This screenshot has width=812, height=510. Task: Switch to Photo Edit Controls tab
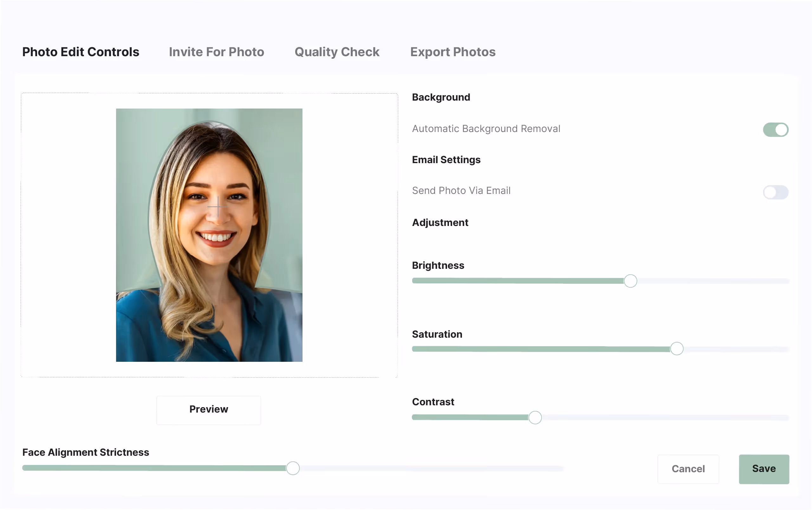pyautogui.click(x=81, y=52)
